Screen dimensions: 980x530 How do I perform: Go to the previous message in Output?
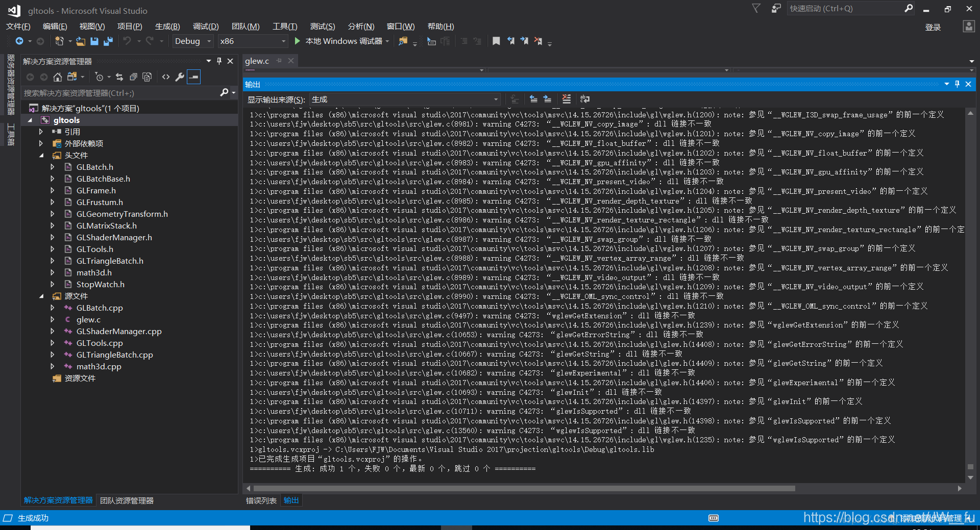click(x=533, y=99)
